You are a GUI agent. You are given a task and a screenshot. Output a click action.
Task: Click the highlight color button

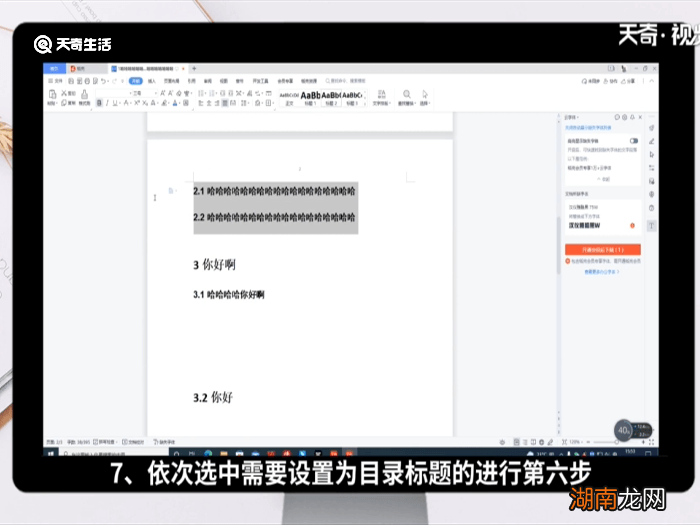pyautogui.click(x=165, y=103)
